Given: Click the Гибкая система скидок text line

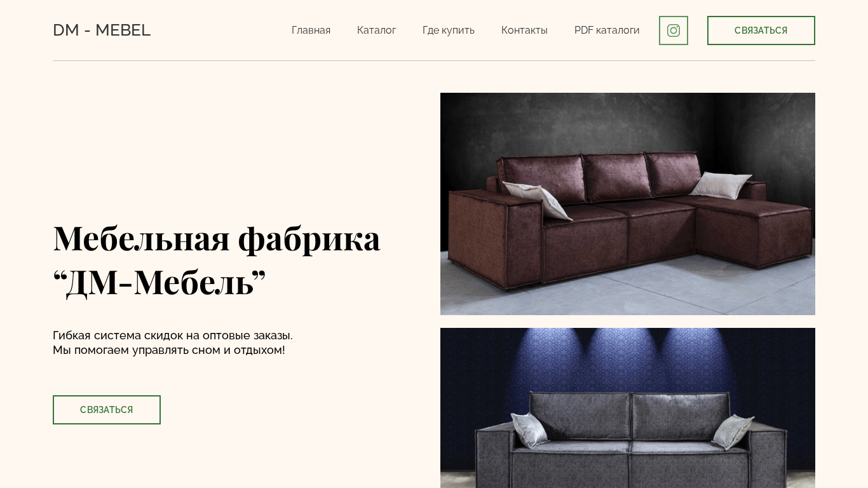Looking at the screenshot, I should 173,335.
